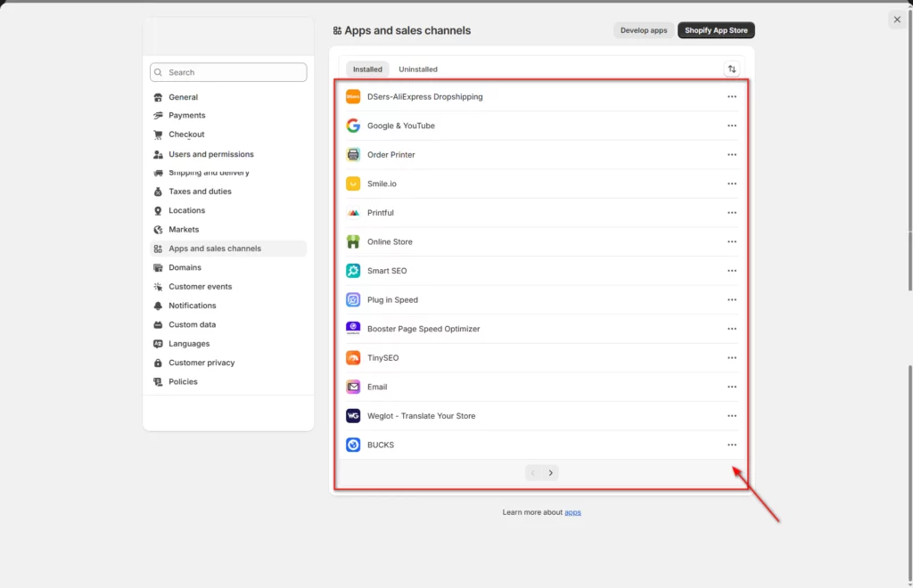913x588 pixels.
Task: Click the sort apps arrows icon
Action: click(x=732, y=69)
